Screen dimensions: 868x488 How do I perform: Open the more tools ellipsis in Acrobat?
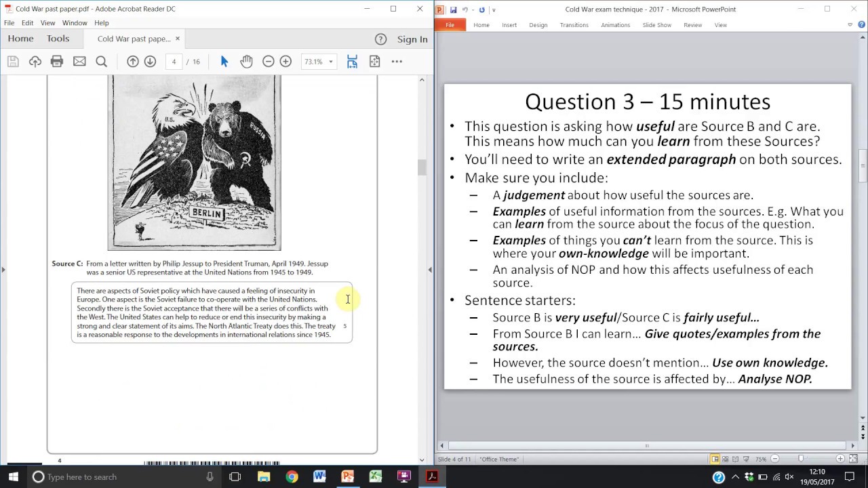pos(397,62)
